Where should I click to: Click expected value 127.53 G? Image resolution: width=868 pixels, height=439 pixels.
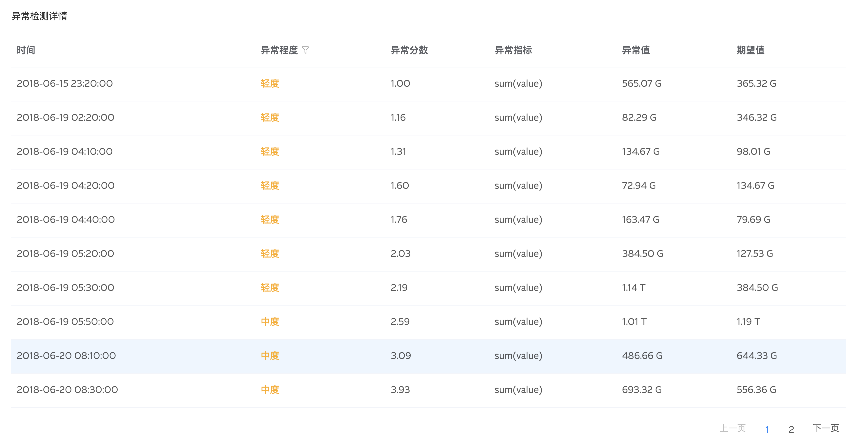(754, 254)
